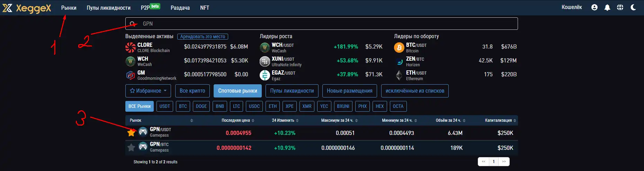Open the NFT menu item
The image size is (644, 171).
(205, 8)
